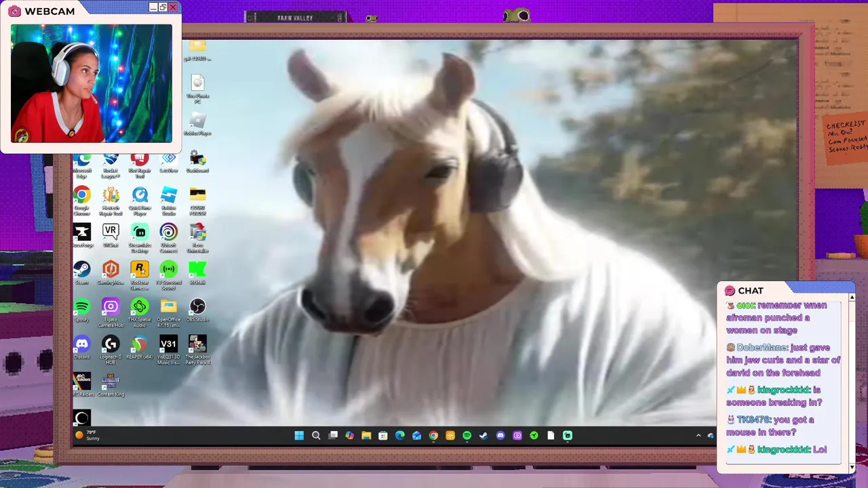Viewport: 868px width, 488px height.
Task: Click the scroll-down arrow in the Chat panel
Action: pos(852,468)
